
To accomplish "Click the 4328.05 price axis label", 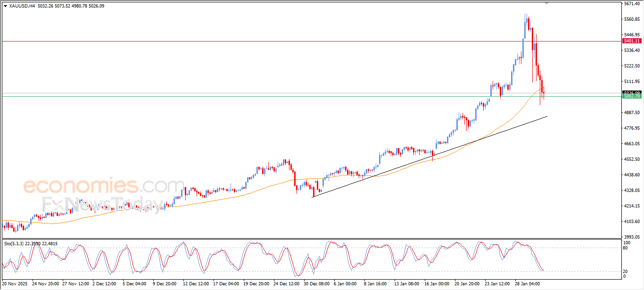I will 632,191.
